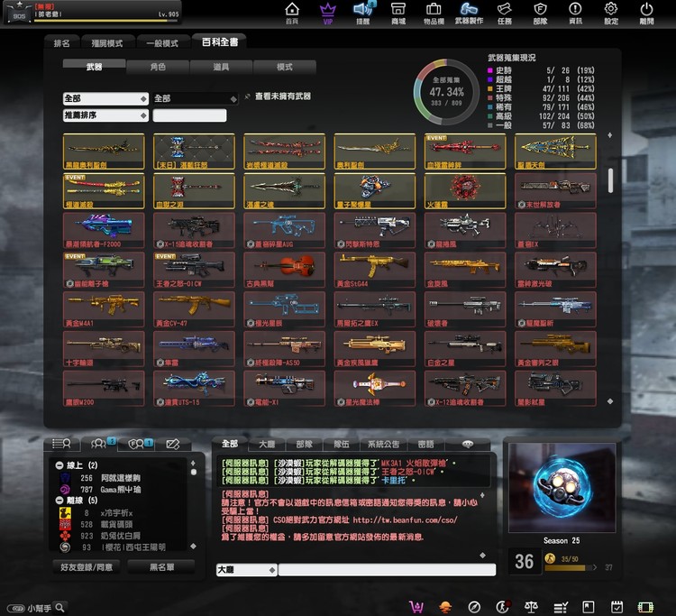Open the 任務 missions icon
The width and height of the screenshot is (676, 616).
pos(504,12)
